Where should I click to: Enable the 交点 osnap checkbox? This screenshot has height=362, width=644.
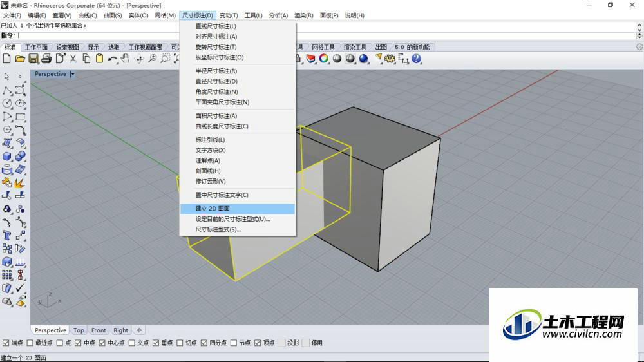[x=132, y=343]
